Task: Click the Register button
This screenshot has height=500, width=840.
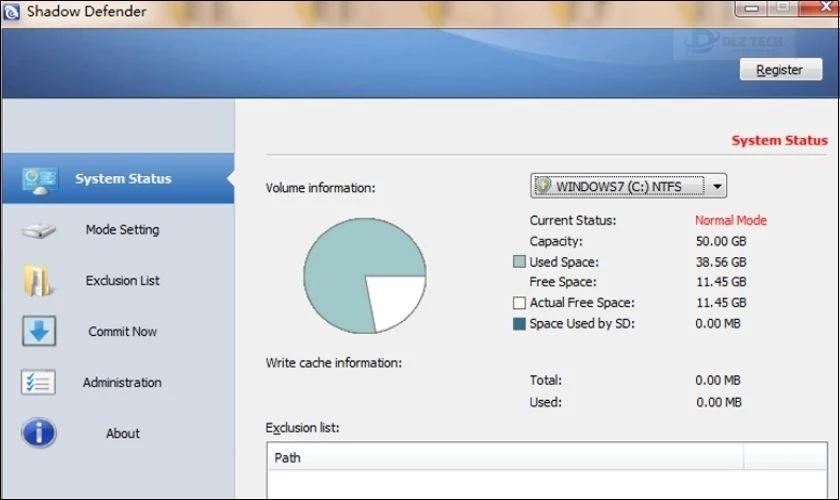Action: (x=781, y=70)
